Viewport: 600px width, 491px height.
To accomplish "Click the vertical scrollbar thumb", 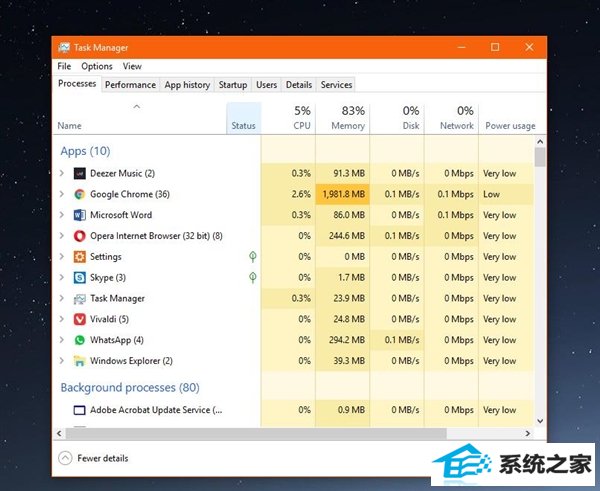I will click(x=540, y=157).
